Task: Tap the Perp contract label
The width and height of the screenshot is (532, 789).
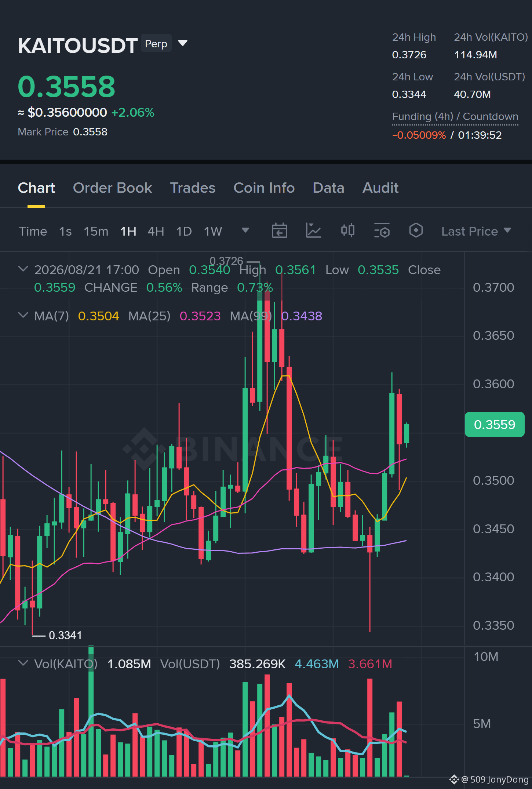Action: point(156,44)
